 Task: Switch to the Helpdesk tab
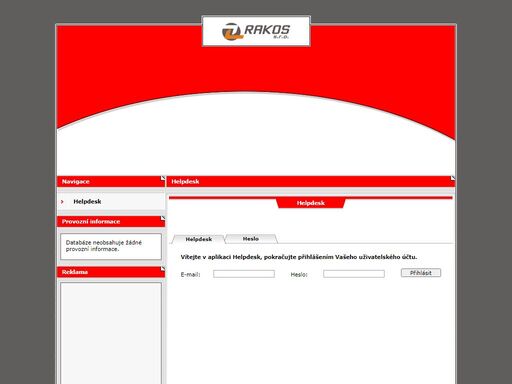pos(199,239)
